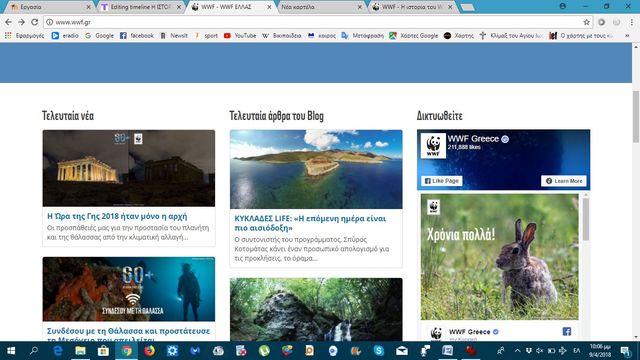This screenshot has width=640, height=360.
Task: Show hidden system tray icons chevron
Action: (x=518, y=351)
